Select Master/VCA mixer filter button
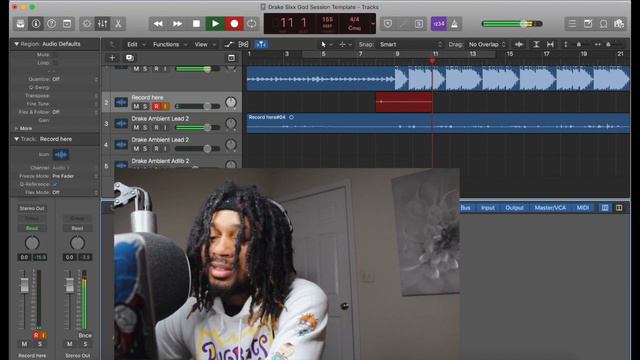 (550, 208)
